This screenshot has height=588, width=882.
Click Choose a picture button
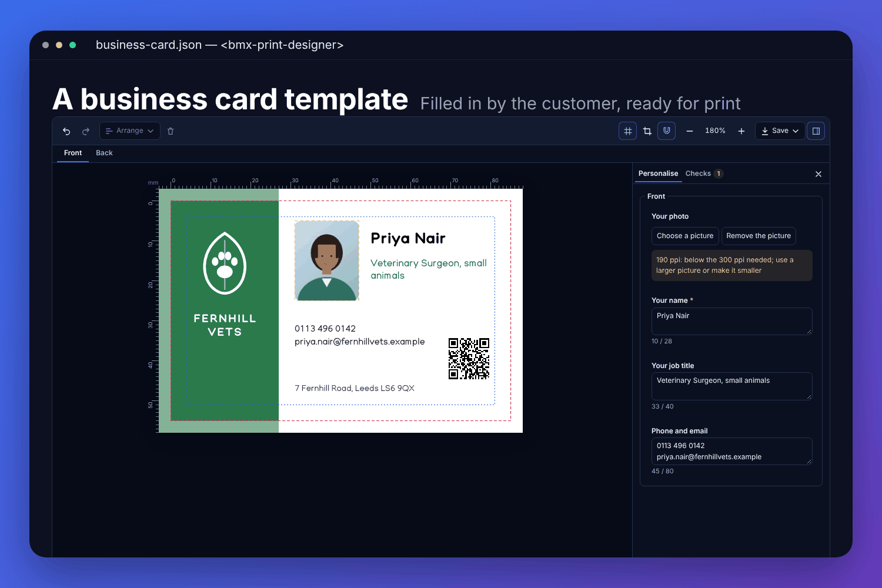point(685,236)
